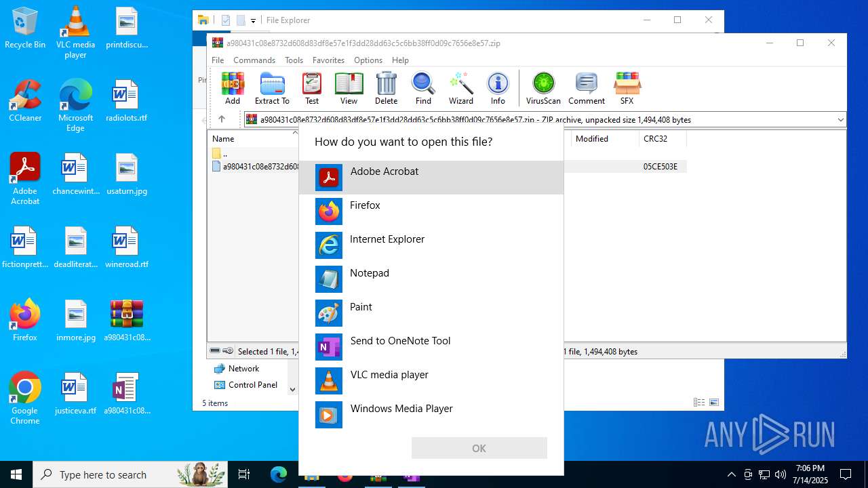This screenshot has width=868, height=488.
Task: Open the File Explorer quick access toolbar dropdown
Action: [253, 20]
